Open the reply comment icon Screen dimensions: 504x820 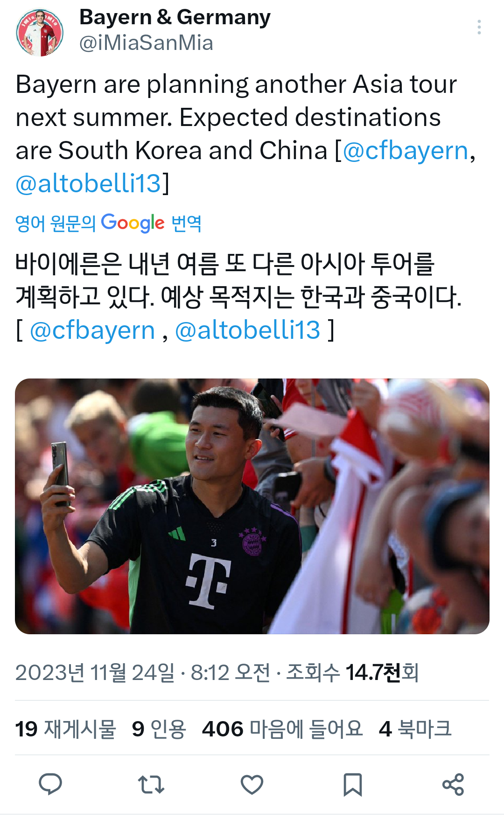[x=50, y=784]
